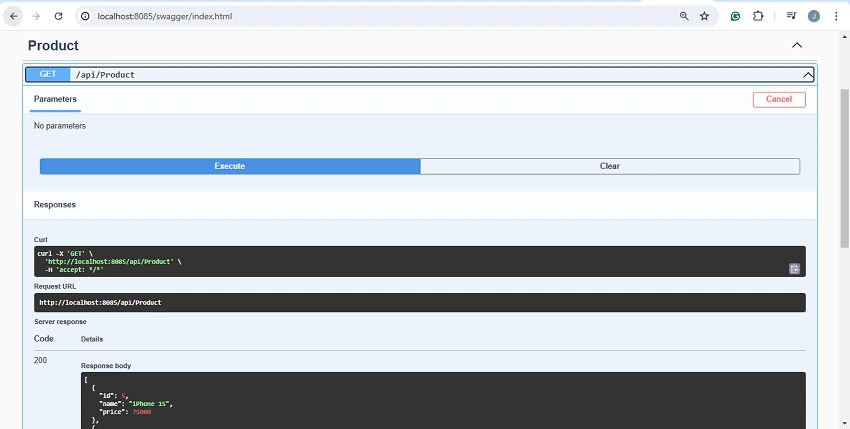850x429 pixels.
Task: Click the Request URL value box
Action: pyautogui.click(x=420, y=303)
